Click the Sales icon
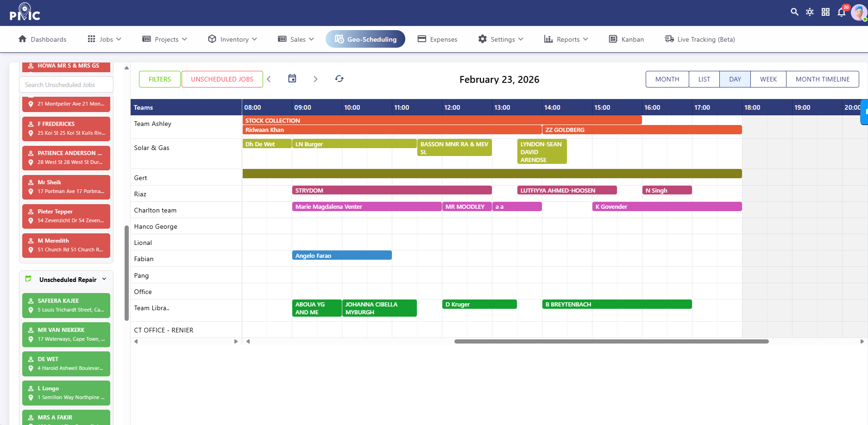 282,39
